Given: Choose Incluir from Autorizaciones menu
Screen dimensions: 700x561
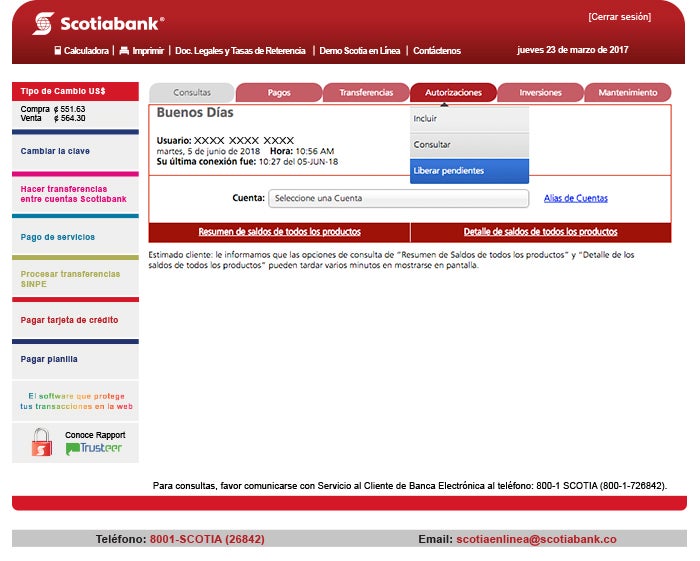Looking at the screenshot, I should [425, 119].
